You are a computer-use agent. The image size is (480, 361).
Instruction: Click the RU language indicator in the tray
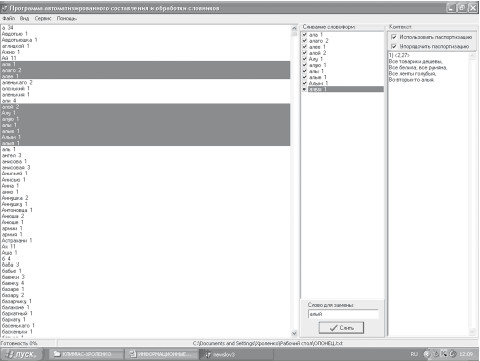(x=414, y=354)
